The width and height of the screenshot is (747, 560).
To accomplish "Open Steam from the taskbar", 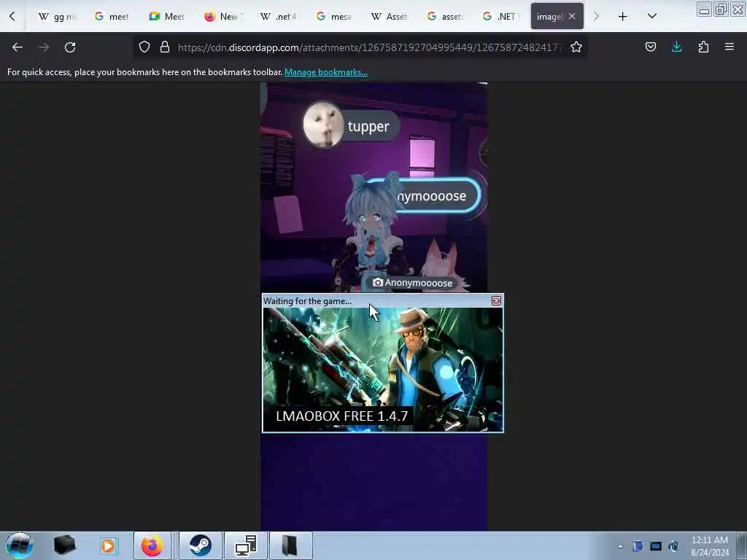I will [x=200, y=545].
